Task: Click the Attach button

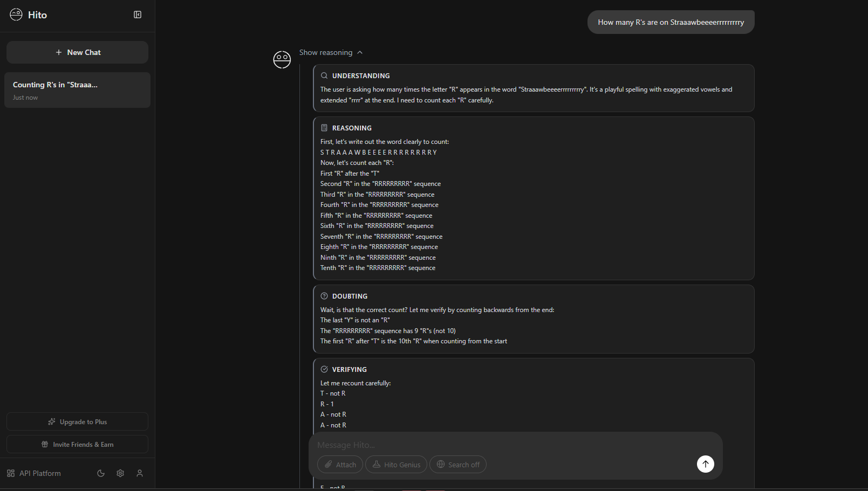Action: point(340,465)
